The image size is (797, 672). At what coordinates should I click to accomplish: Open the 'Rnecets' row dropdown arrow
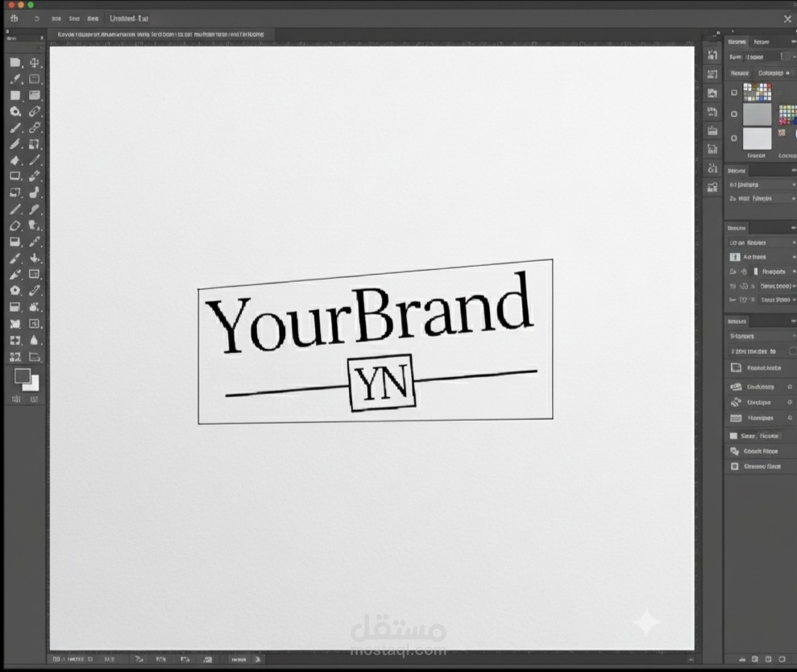tap(794, 272)
